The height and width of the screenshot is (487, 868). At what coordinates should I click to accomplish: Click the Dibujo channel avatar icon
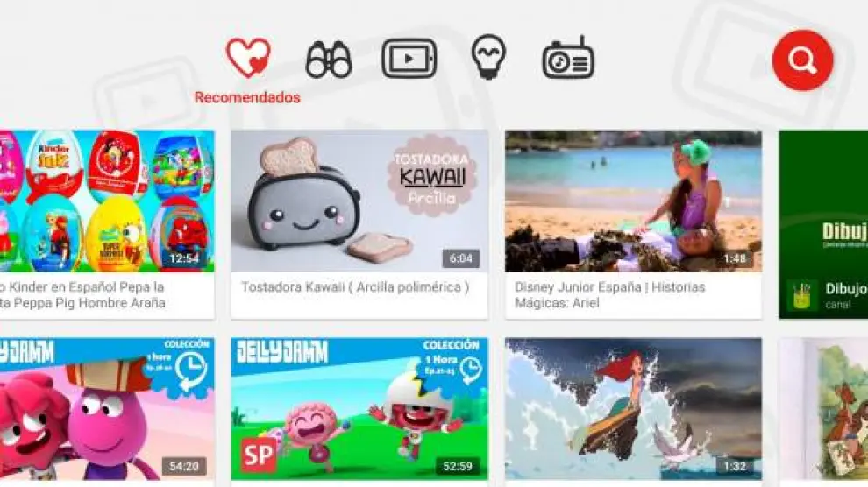(801, 295)
